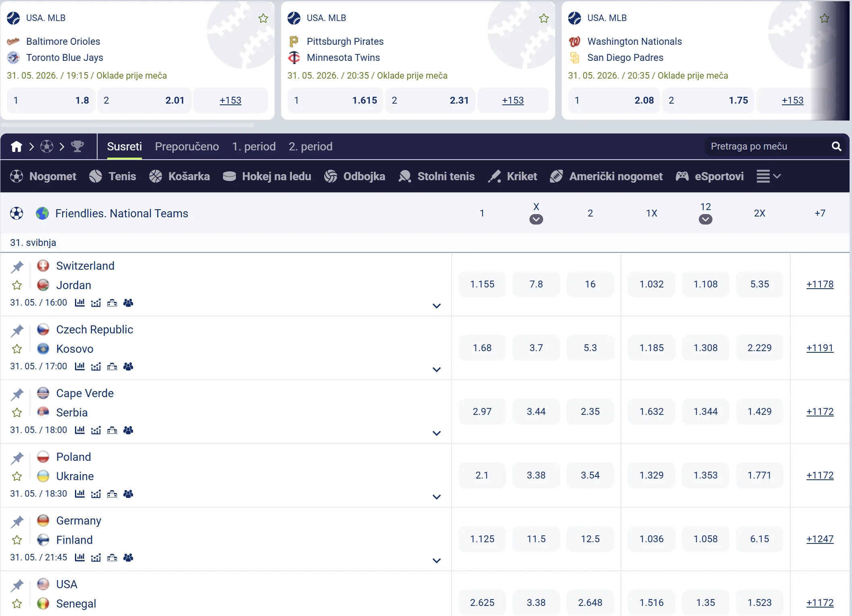Open the lineup icon for Czech Republic vs Kosovo
The image size is (852, 616).
coord(128,366)
